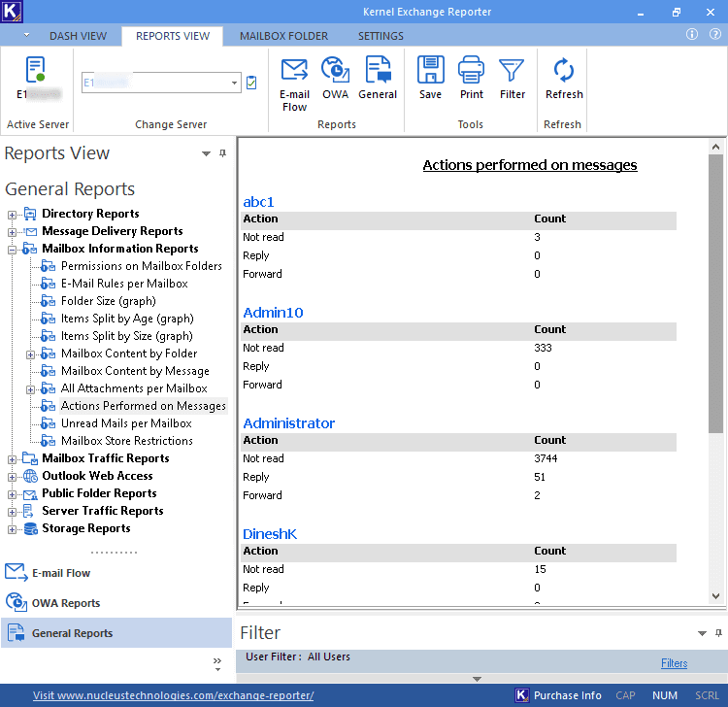728x707 pixels.
Task: Click the Storage Reports database icon
Action: point(31,528)
